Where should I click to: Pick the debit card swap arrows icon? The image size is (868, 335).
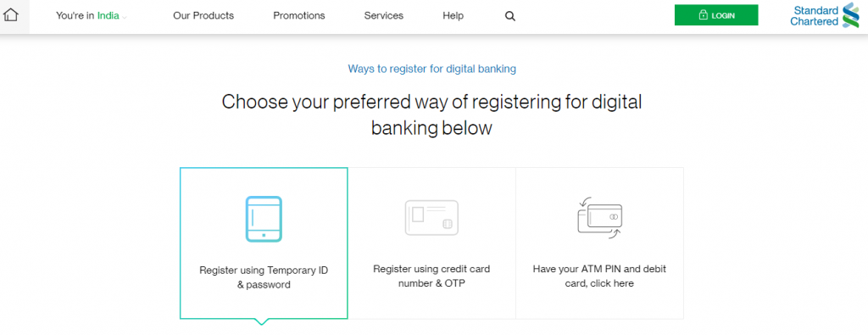coord(599,218)
